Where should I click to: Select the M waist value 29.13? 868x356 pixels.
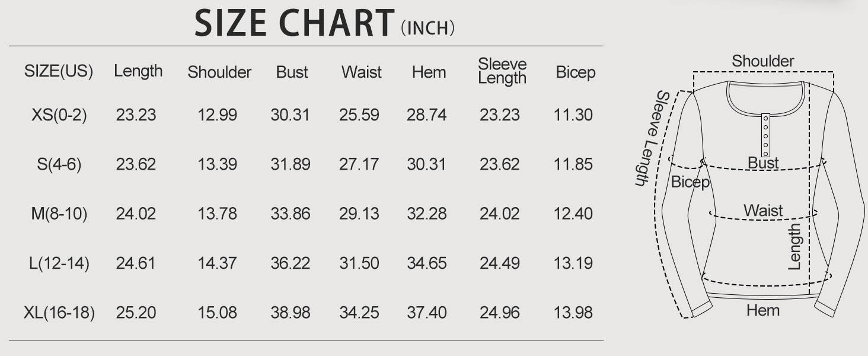click(x=359, y=214)
